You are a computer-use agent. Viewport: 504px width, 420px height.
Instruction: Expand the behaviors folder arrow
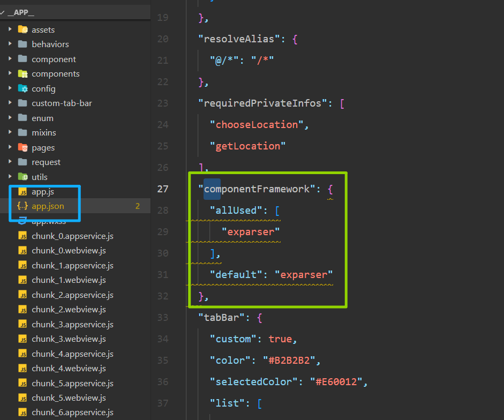(10, 44)
